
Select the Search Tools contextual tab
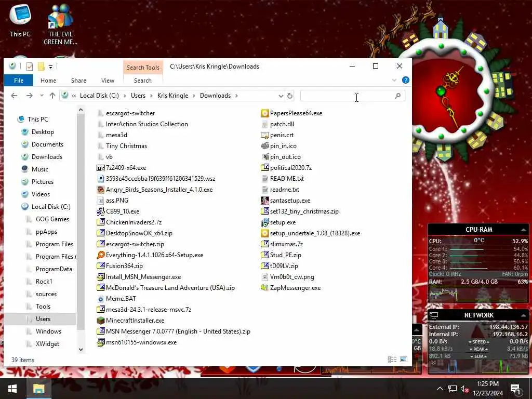[143, 68]
